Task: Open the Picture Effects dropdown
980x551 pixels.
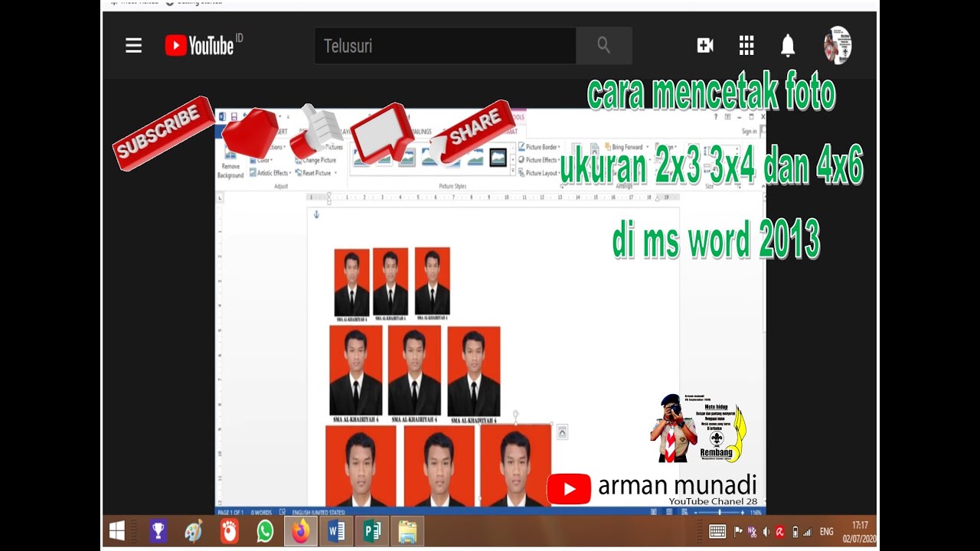Action: pyautogui.click(x=539, y=160)
